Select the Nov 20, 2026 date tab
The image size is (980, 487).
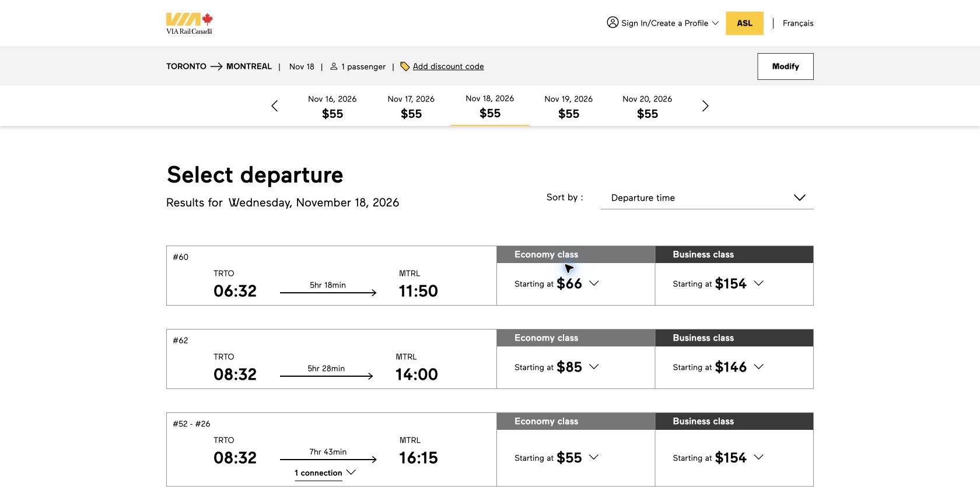click(x=647, y=106)
